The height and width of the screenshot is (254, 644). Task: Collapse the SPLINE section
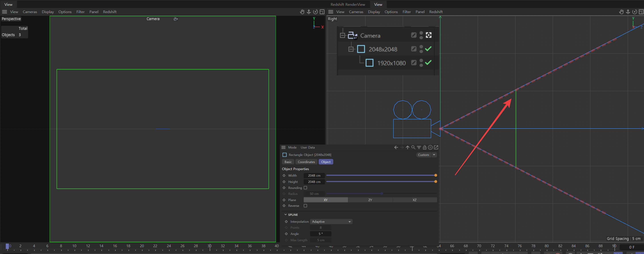pos(286,215)
